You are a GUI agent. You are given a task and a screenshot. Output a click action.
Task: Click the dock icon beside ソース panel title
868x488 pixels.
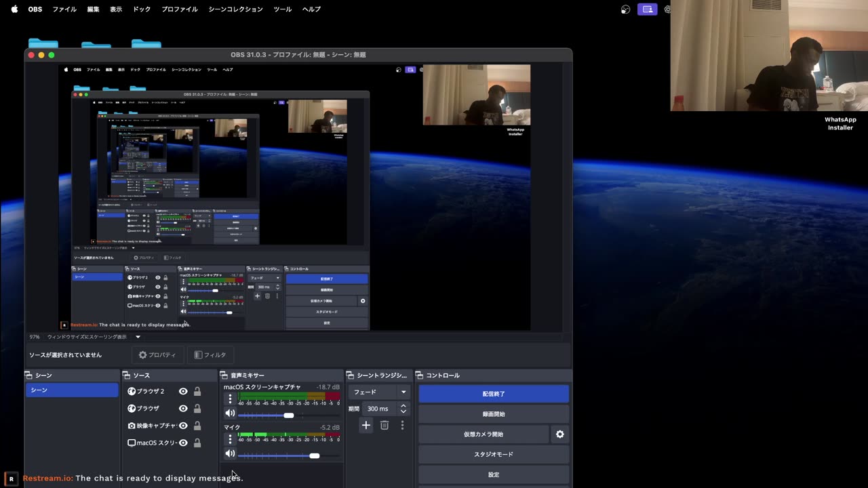(x=127, y=375)
